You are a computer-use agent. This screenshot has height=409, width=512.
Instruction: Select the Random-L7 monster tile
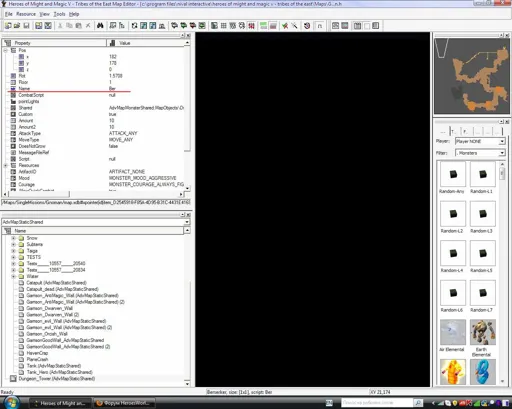pyautogui.click(x=483, y=293)
